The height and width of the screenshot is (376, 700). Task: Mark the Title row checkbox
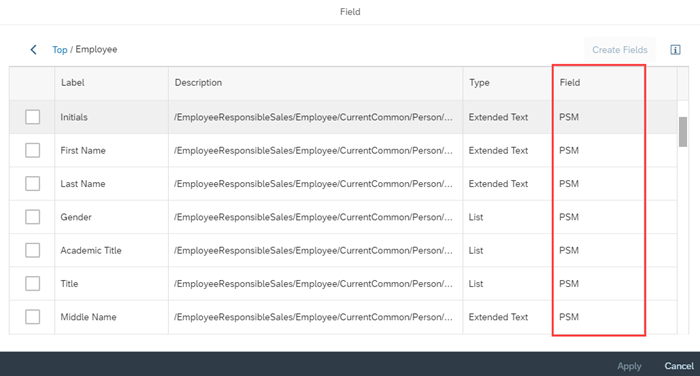point(33,284)
